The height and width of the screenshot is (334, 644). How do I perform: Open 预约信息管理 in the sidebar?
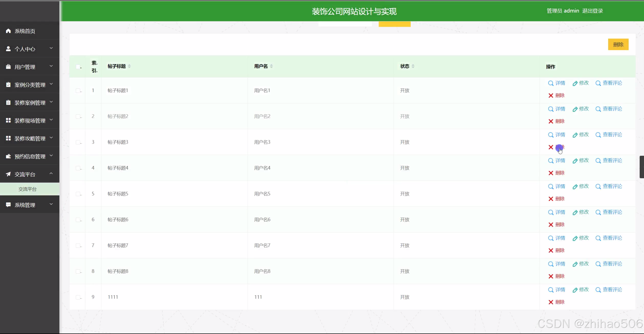30,156
